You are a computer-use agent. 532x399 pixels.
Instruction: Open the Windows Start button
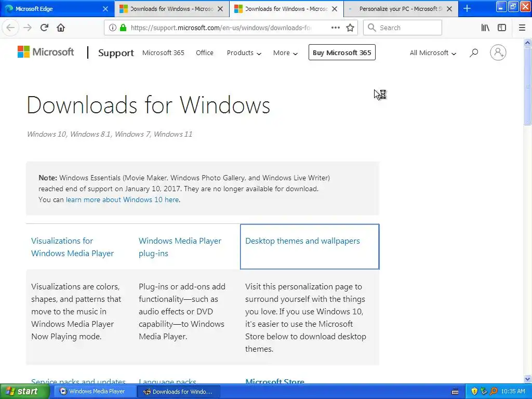(25, 391)
